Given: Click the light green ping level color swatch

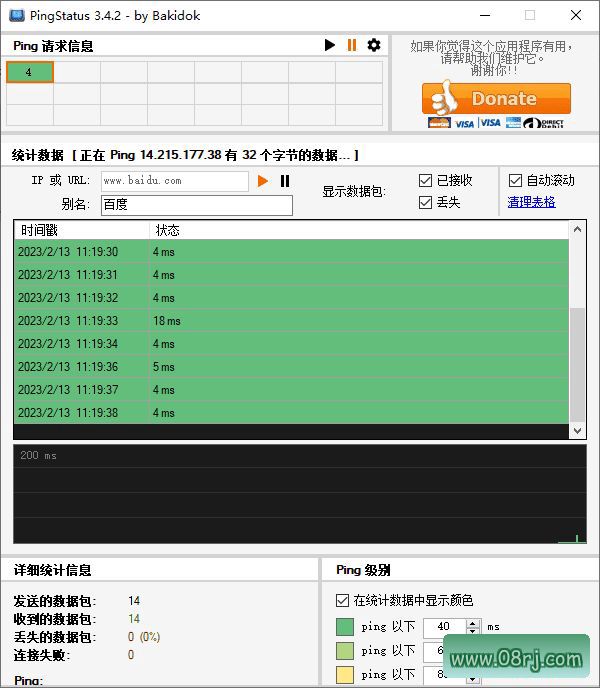Looking at the screenshot, I should [345, 651].
